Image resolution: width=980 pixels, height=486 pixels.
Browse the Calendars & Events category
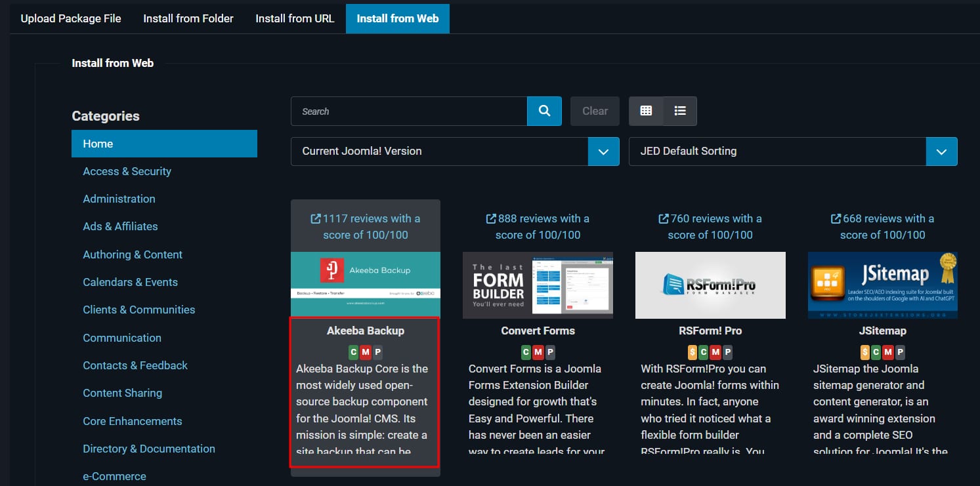pyautogui.click(x=130, y=282)
